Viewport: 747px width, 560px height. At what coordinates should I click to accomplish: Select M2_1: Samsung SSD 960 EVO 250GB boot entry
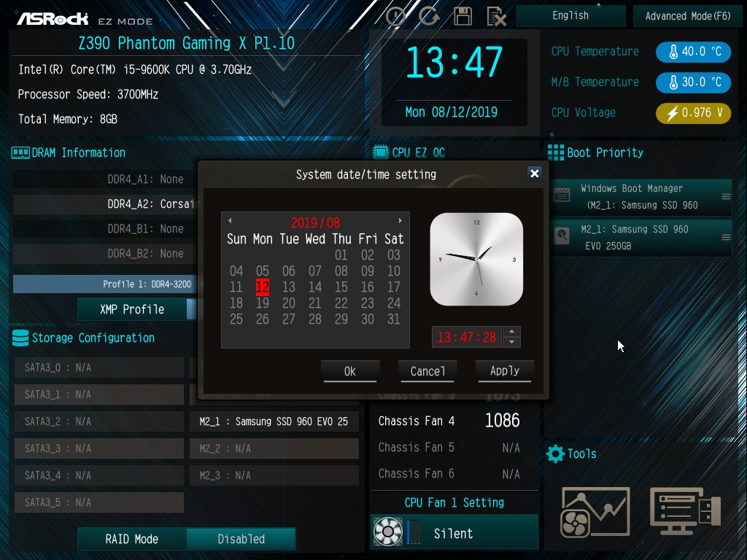pyautogui.click(x=641, y=238)
